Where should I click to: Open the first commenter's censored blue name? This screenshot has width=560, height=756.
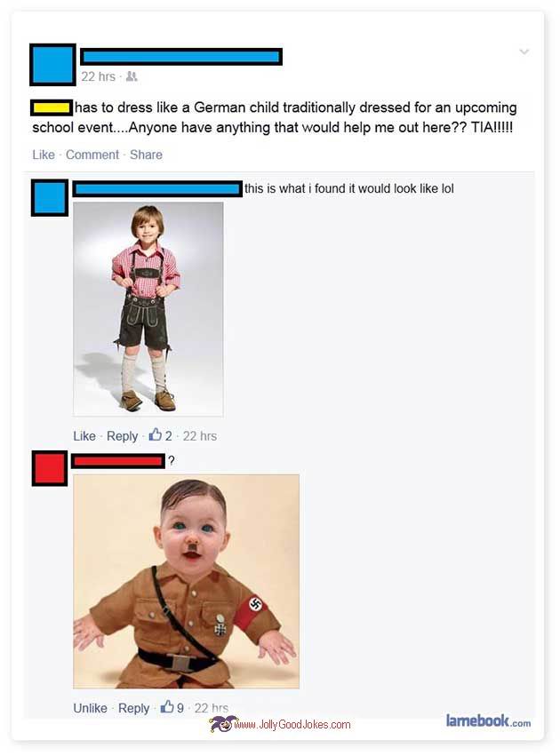[x=157, y=188]
